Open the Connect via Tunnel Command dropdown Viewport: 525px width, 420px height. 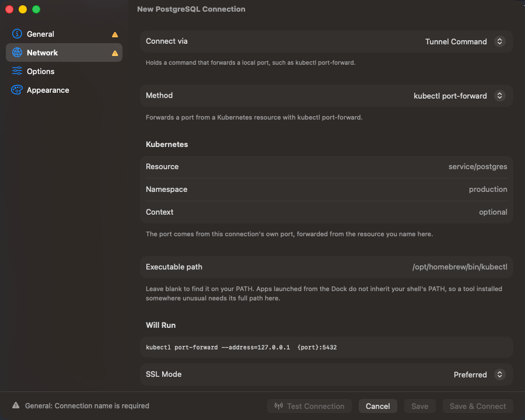point(465,41)
